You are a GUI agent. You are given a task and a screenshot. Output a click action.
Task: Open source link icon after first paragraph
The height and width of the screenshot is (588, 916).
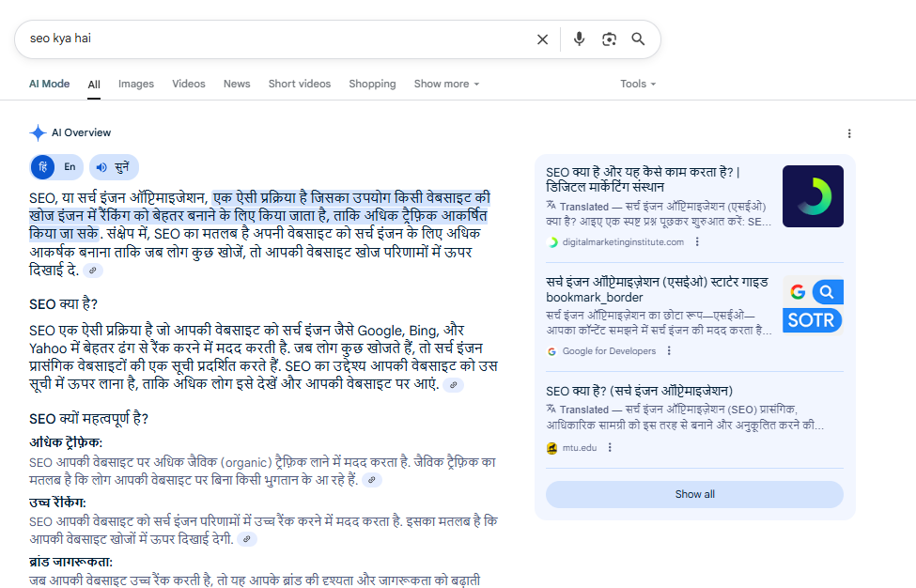[93, 271]
